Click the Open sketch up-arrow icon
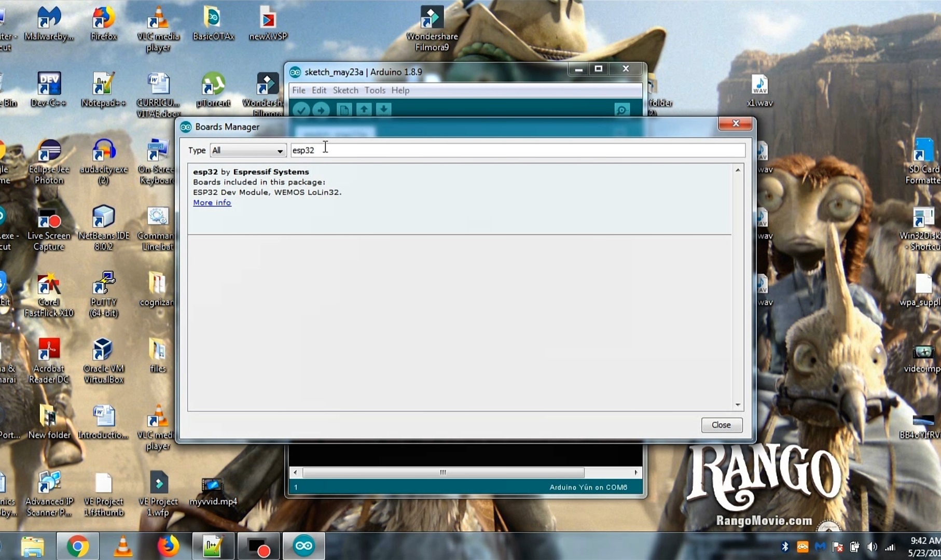The width and height of the screenshot is (941, 560). (x=364, y=109)
